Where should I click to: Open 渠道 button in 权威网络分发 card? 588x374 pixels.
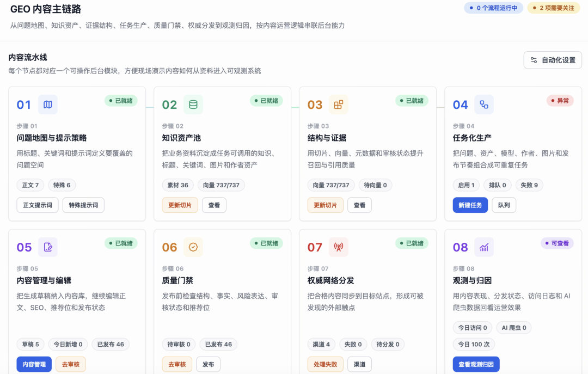pos(360,364)
